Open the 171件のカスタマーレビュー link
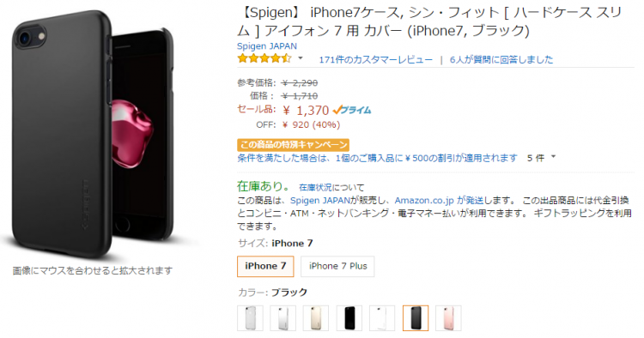 [375, 59]
